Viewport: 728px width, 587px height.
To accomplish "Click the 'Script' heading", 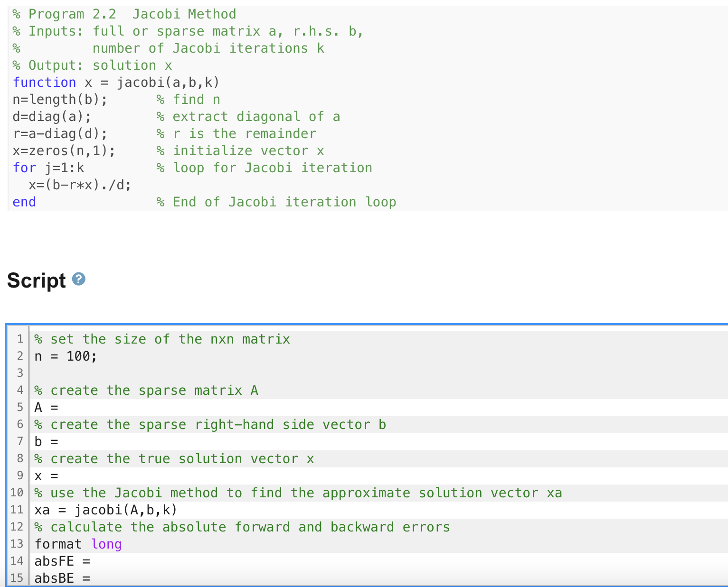I will [37, 280].
